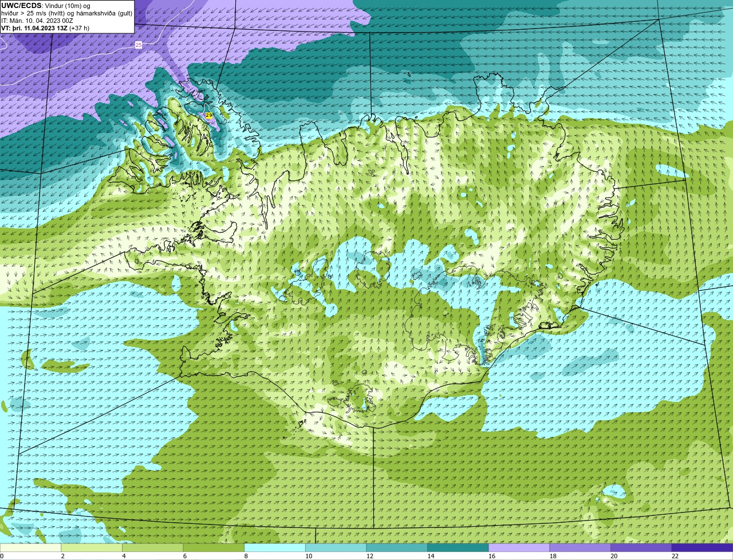Click the 4–6 m/s legend color segment

click(x=153, y=547)
